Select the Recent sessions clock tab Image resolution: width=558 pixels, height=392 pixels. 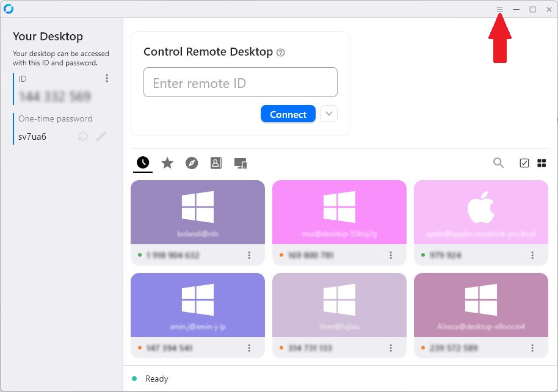(x=143, y=162)
